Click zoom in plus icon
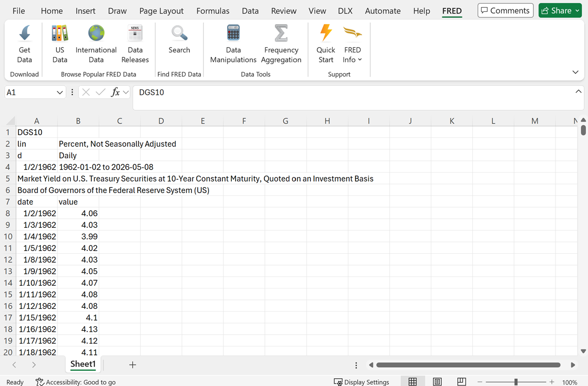This screenshot has width=588, height=386. (x=552, y=382)
